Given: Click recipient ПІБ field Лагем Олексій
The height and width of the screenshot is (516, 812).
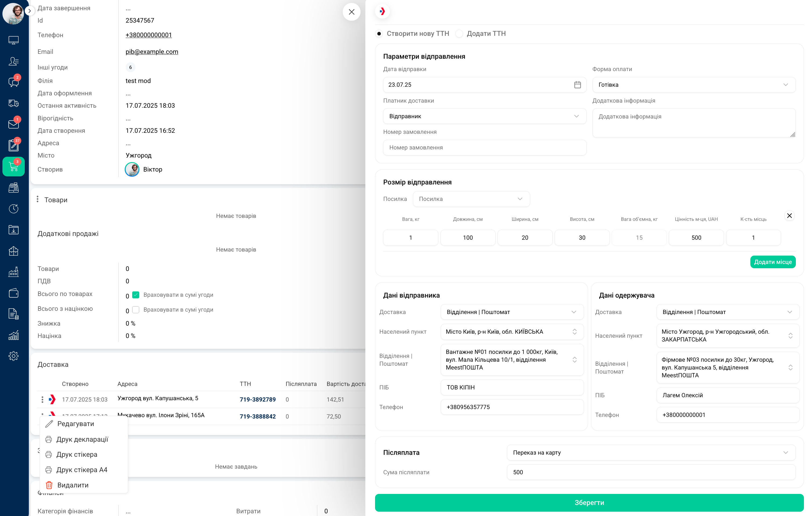Looking at the screenshot, I should pos(728,395).
